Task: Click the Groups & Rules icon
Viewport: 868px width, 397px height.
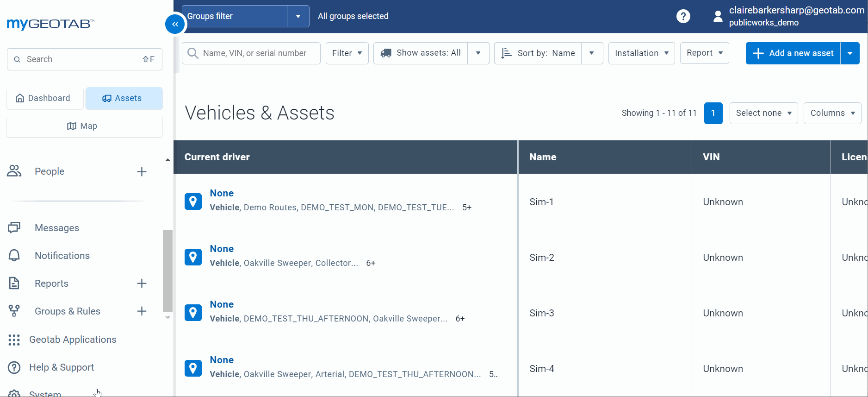Action: (14, 311)
